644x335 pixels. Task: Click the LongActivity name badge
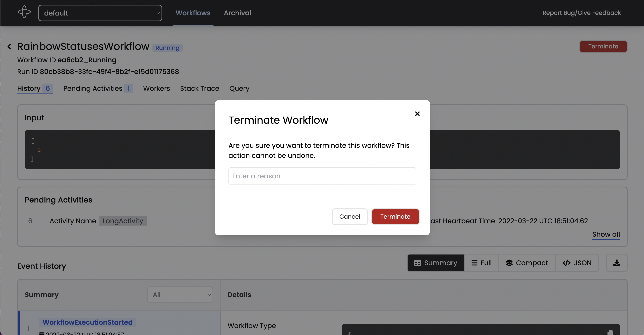(x=123, y=221)
